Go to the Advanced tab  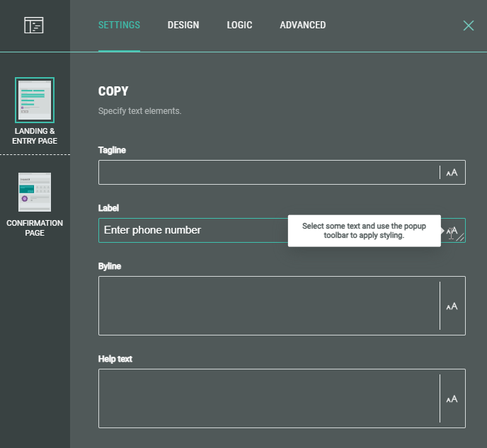point(303,25)
